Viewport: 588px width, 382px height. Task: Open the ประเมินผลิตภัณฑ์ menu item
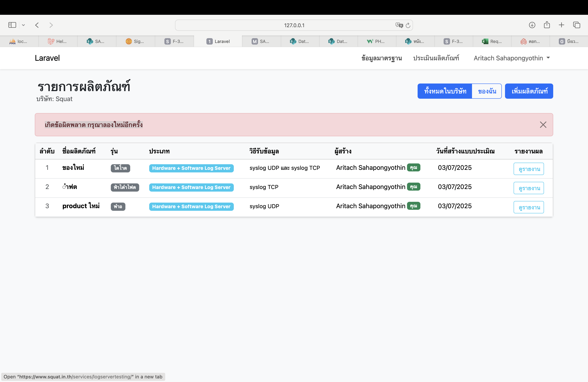pos(436,58)
